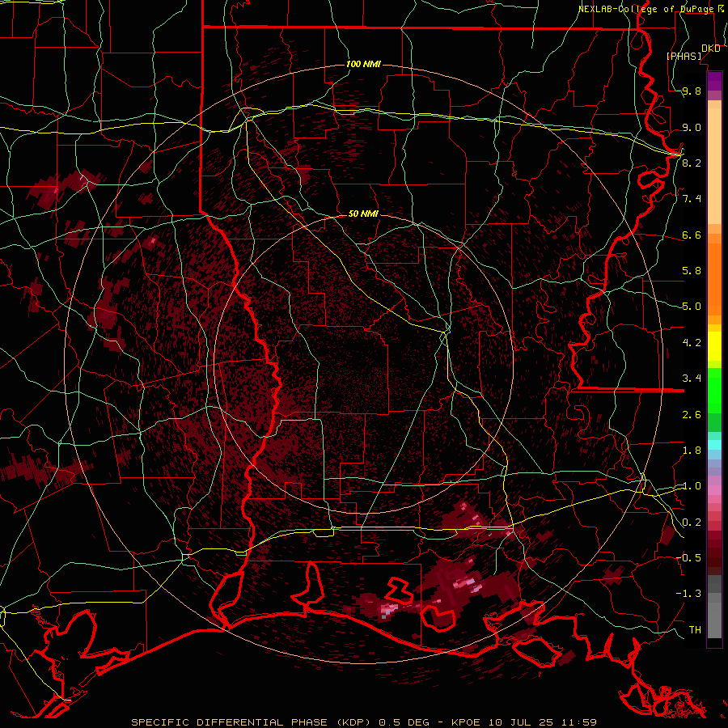Click the 9.8 value on color scale

(692, 91)
